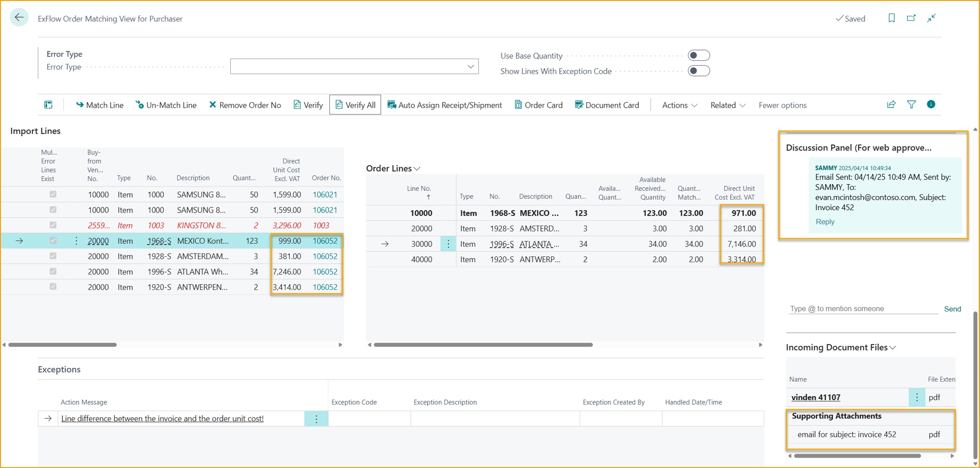Toggle the information FactBox icon
The width and height of the screenshot is (980, 468).
[x=931, y=104]
